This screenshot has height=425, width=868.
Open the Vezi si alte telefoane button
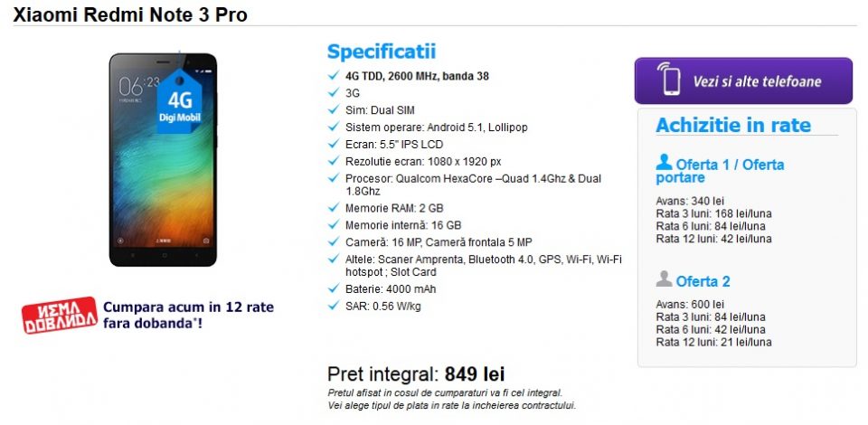point(743,81)
